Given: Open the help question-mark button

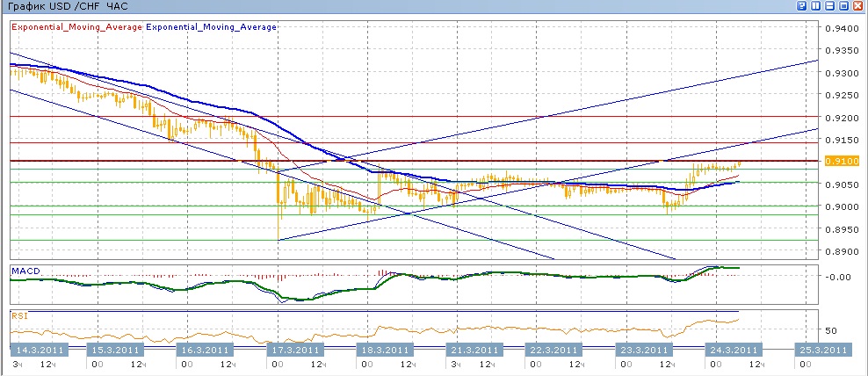Looking at the screenshot, I should [x=801, y=5].
